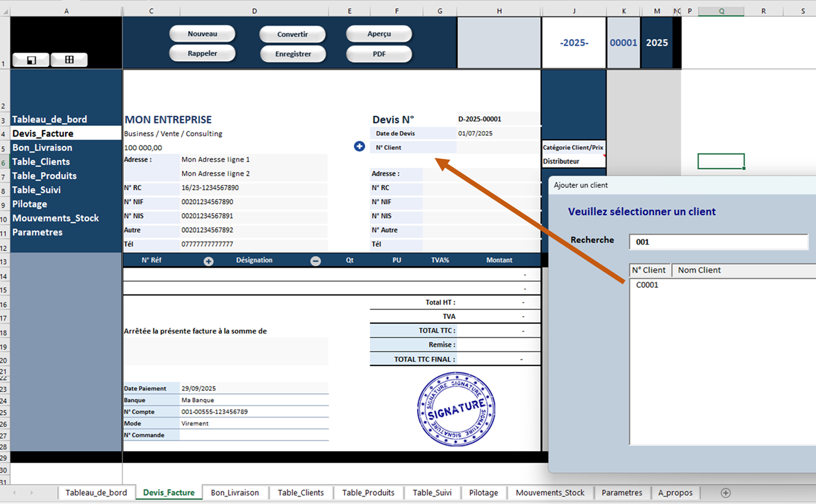This screenshot has width=816, height=504.
Task: Click the half-filled square icon button
Action: [x=31, y=59]
